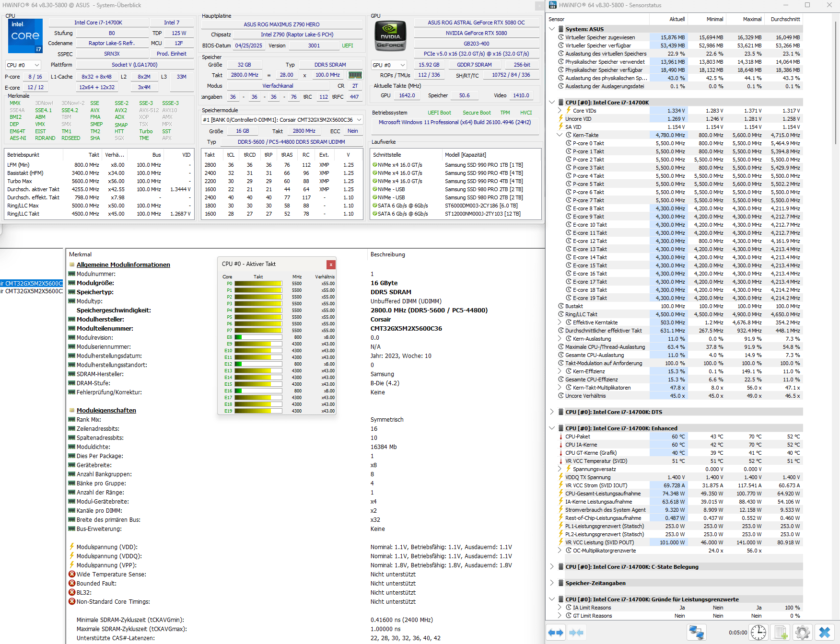Click the RAM icon beside Modulnummer

tap(72, 274)
